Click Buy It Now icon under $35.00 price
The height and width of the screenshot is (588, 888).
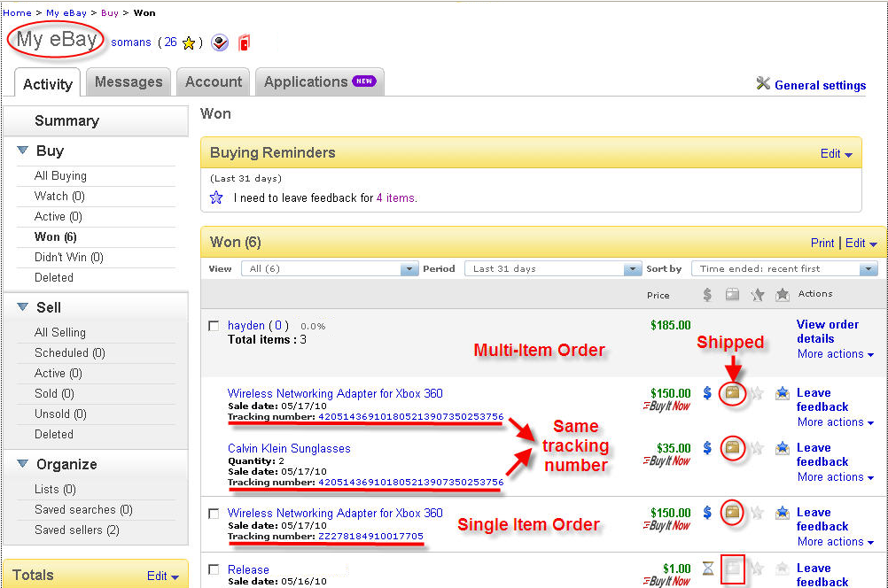coord(666,460)
